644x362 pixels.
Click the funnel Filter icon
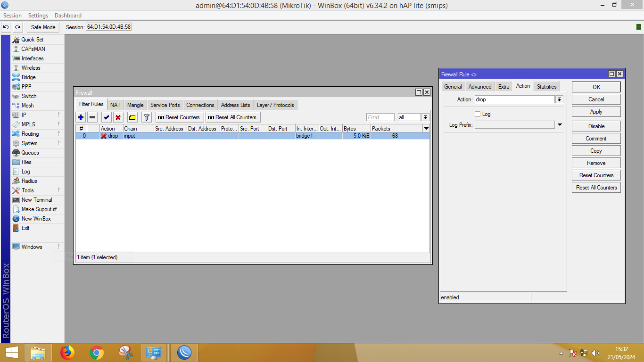[x=147, y=117]
